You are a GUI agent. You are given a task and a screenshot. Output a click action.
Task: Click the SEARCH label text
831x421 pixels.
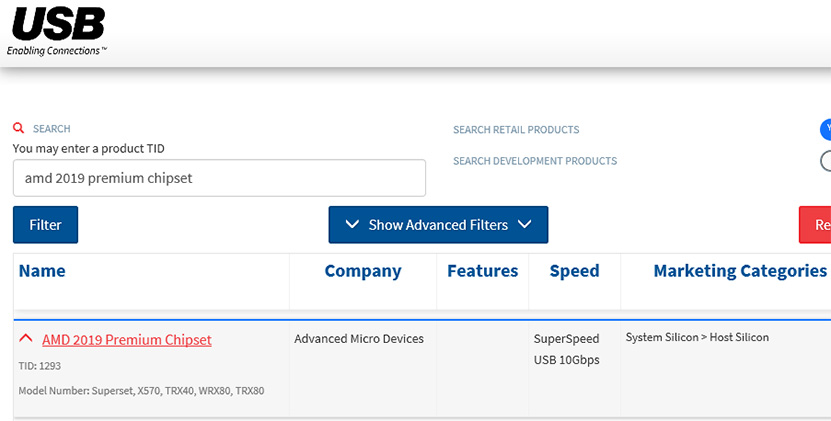[51, 129]
